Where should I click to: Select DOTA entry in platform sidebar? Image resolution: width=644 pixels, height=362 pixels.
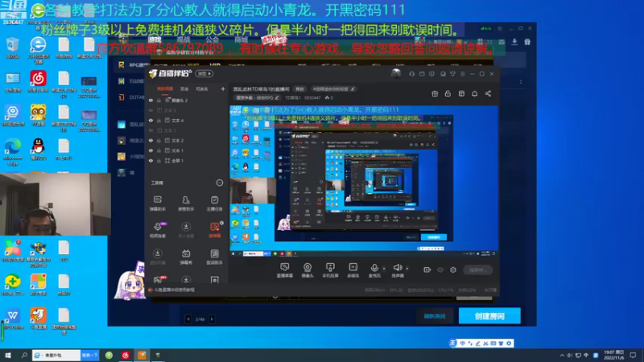(x=132, y=97)
